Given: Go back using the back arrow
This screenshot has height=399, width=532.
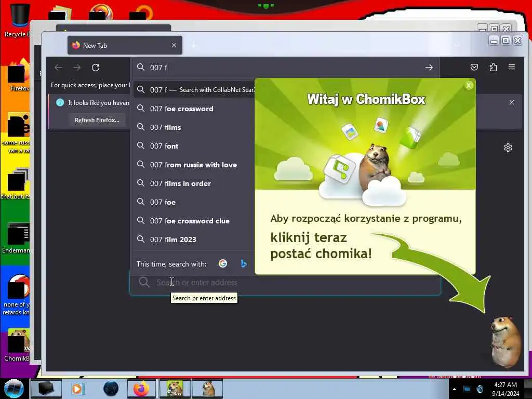Looking at the screenshot, I should tap(58, 68).
